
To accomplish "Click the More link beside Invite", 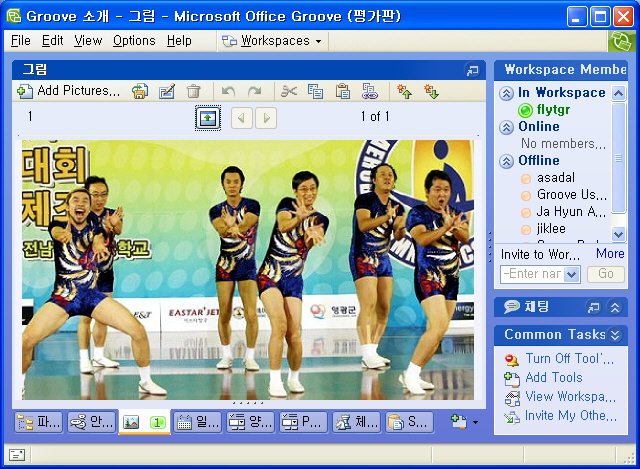I will [x=610, y=254].
